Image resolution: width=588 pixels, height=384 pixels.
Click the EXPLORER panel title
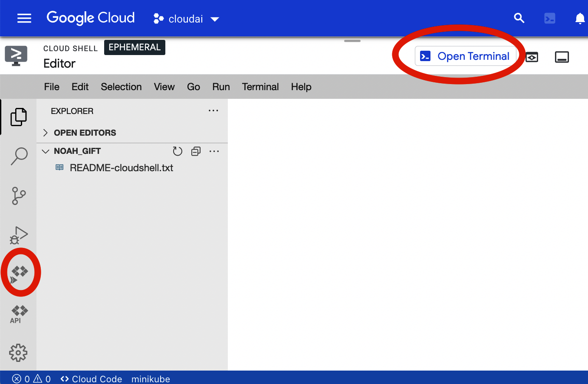click(72, 111)
